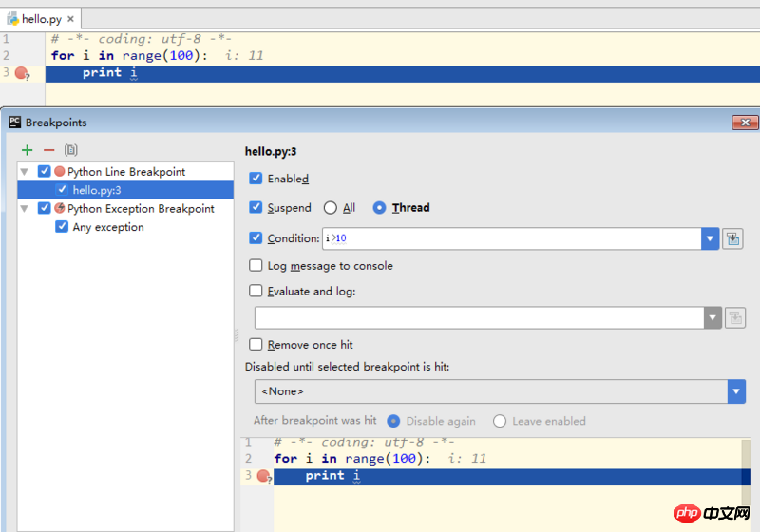Open the Condition expression editor icon
This screenshot has width=760, height=532.
click(x=732, y=238)
